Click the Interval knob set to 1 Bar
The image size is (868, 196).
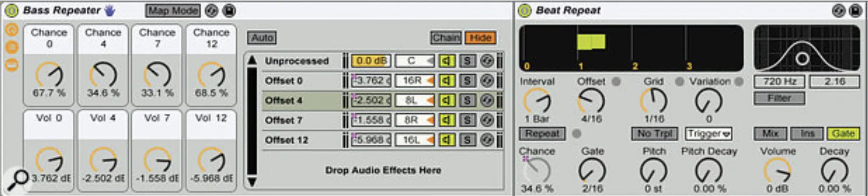click(x=537, y=101)
